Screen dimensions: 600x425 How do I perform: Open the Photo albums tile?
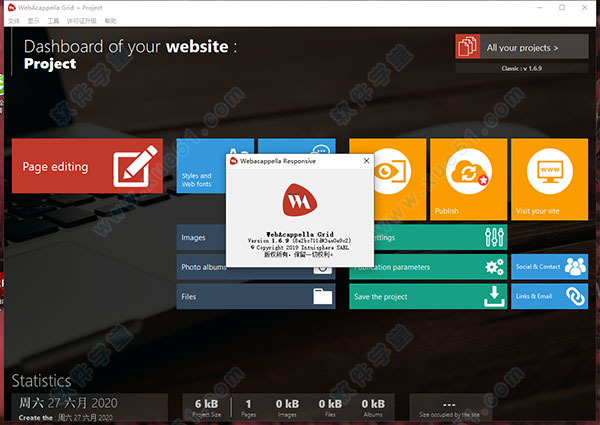[201, 267]
